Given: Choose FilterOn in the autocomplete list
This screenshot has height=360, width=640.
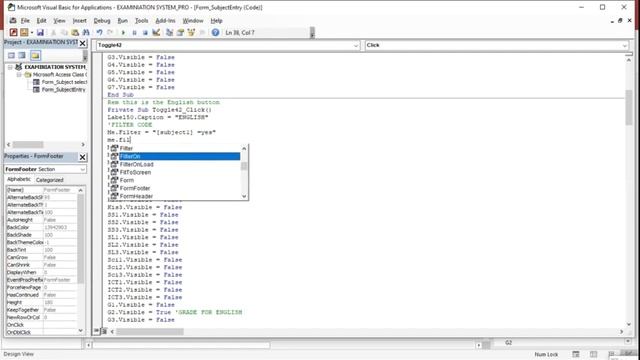Looking at the screenshot, I should point(175,156).
